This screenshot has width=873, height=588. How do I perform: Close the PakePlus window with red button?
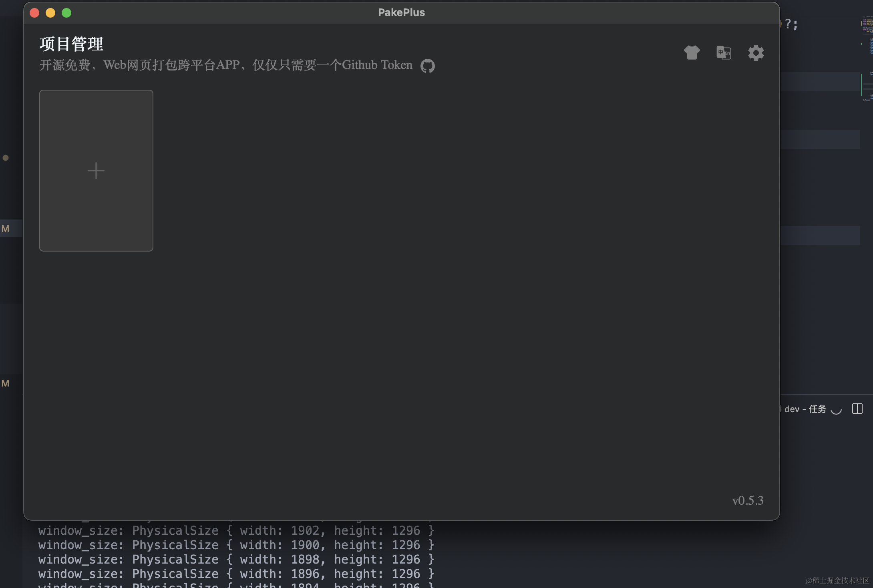click(x=34, y=13)
